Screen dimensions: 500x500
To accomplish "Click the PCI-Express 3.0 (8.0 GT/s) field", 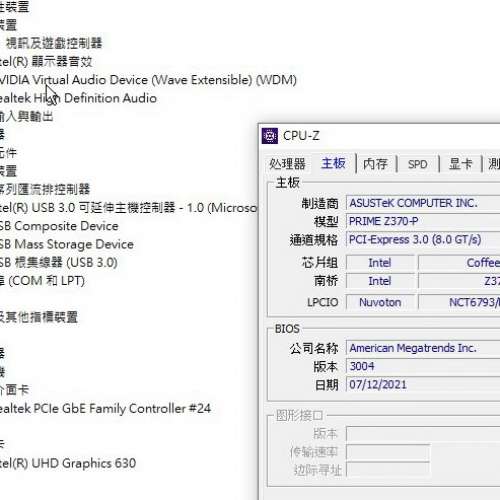I will tap(423, 240).
